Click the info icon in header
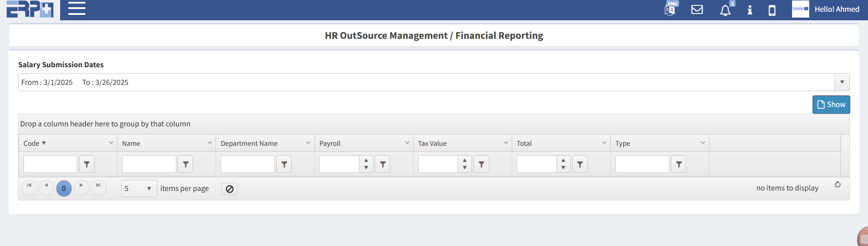 pyautogui.click(x=750, y=10)
